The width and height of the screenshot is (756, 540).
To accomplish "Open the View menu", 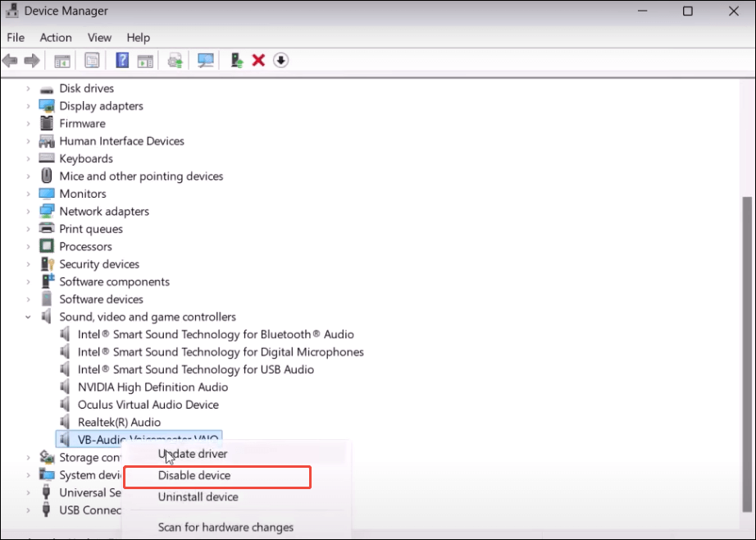I will point(99,37).
